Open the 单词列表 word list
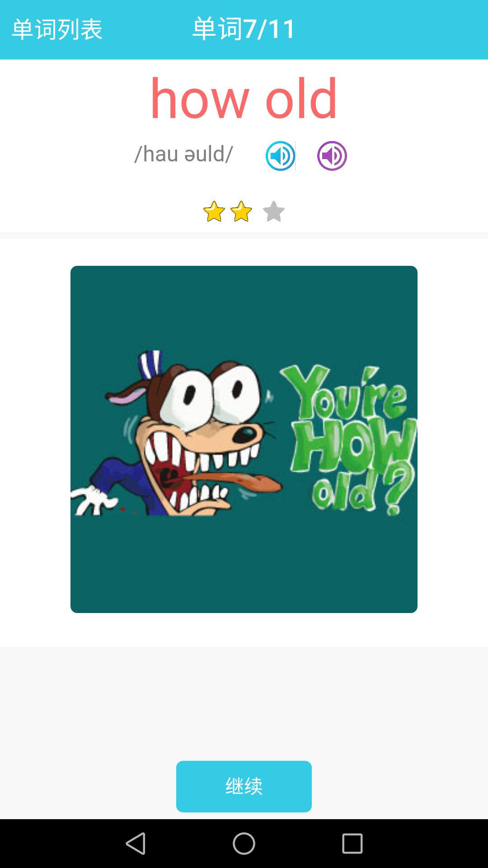Screen dimensions: 488x868 pos(57,30)
